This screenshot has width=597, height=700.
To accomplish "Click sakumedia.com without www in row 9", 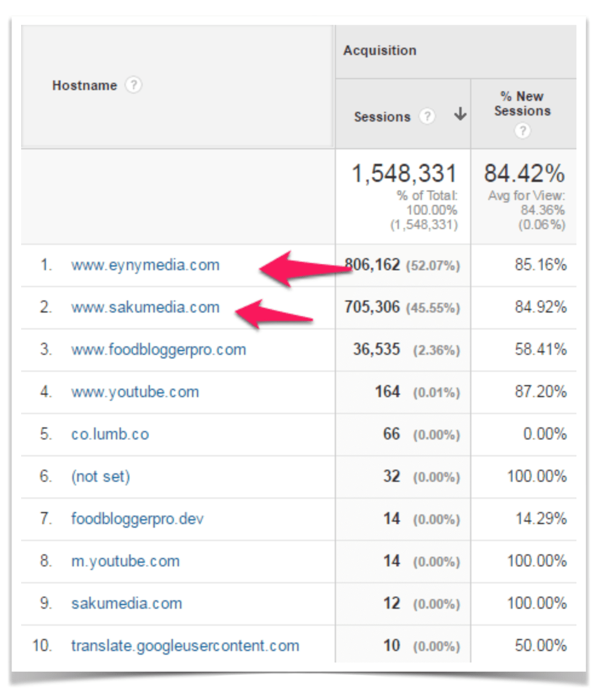I will (x=126, y=603).
